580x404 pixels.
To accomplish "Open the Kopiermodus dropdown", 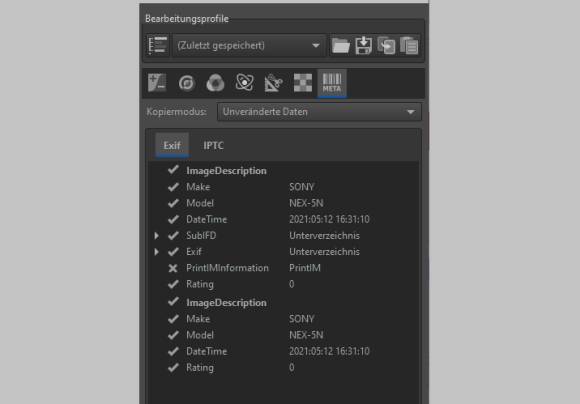I will (x=319, y=112).
